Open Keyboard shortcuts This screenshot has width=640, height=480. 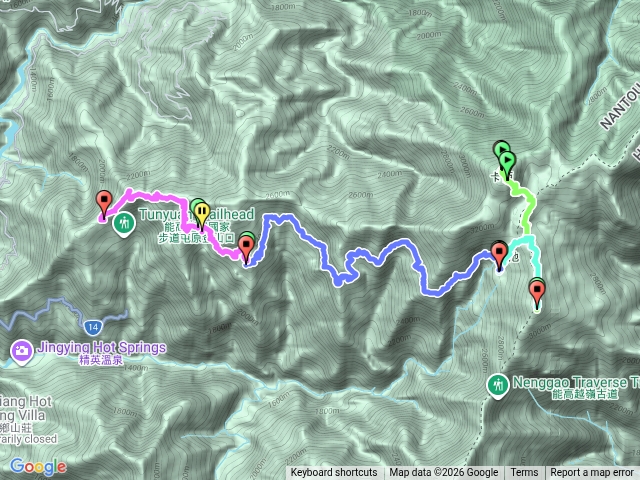(x=334, y=473)
